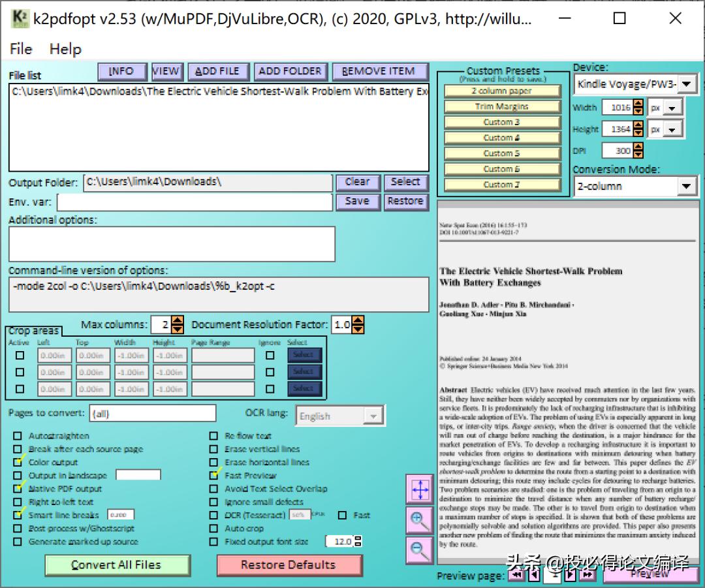Open Conversion Mode 2-column dropdown
The image size is (705, 588).
pyautogui.click(x=686, y=186)
